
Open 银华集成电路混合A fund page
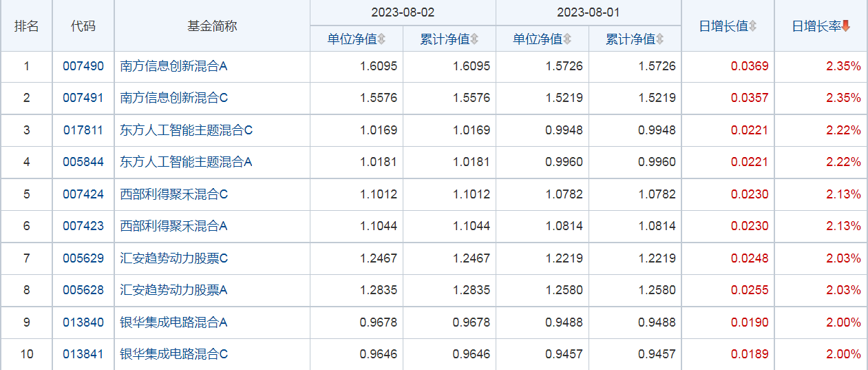coord(174,322)
